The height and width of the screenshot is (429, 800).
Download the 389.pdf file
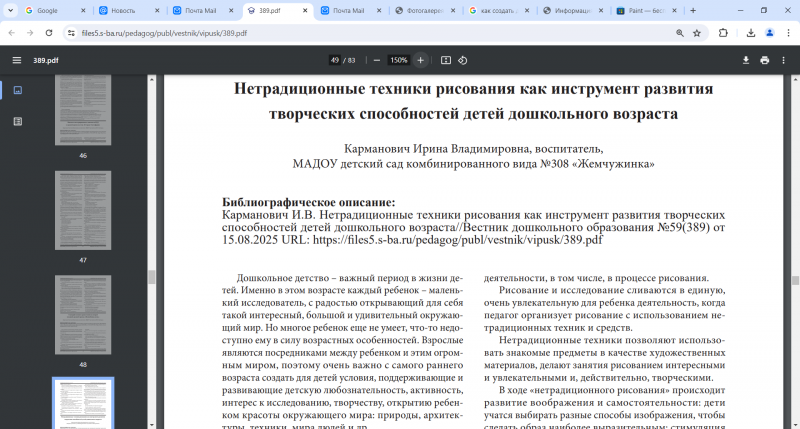(x=746, y=60)
